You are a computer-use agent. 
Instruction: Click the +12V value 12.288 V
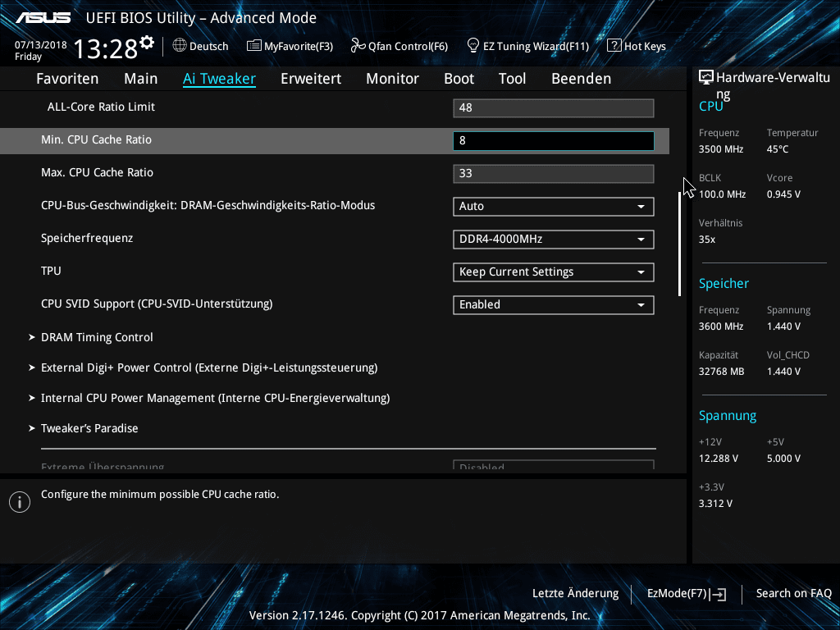pos(719,459)
